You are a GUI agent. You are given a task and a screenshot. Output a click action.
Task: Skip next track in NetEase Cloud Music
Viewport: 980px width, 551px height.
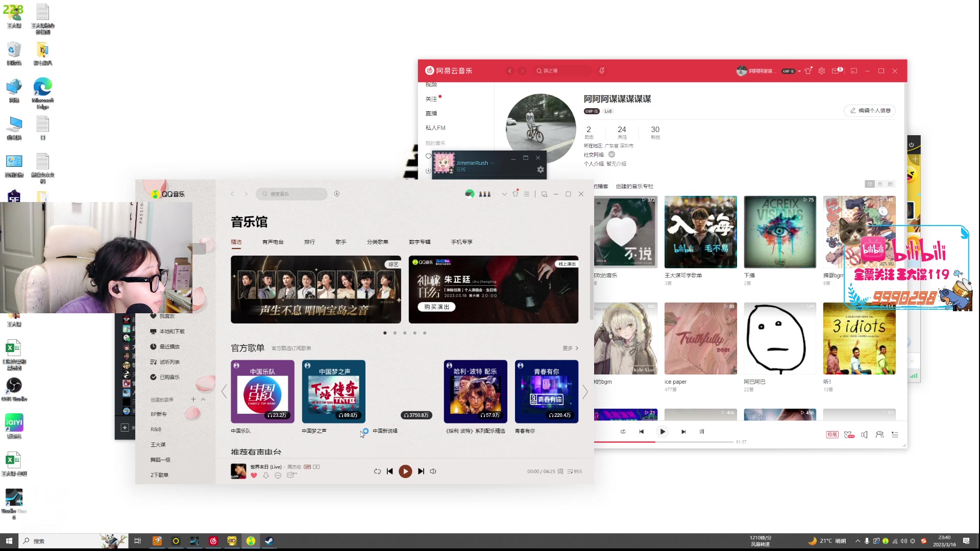[683, 432]
